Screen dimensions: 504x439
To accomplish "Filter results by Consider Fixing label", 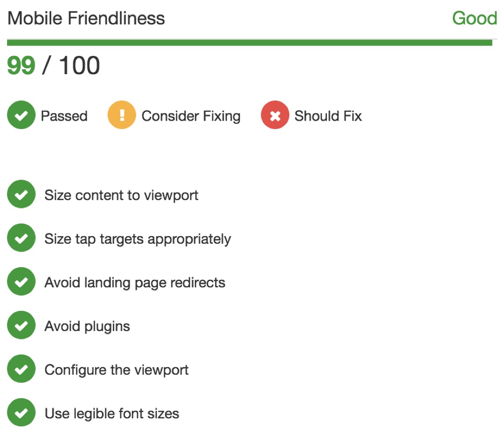I will [191, 116].
